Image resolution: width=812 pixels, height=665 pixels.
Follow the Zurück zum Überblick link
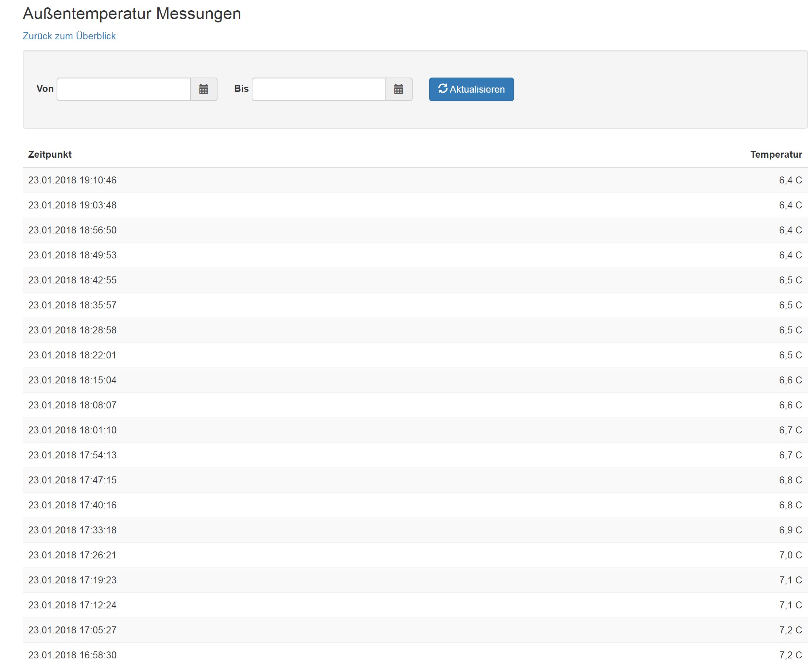pos(69,36)
